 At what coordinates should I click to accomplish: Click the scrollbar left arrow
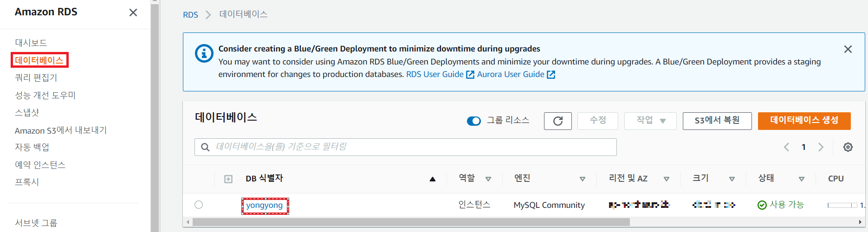tap(188, 222)
